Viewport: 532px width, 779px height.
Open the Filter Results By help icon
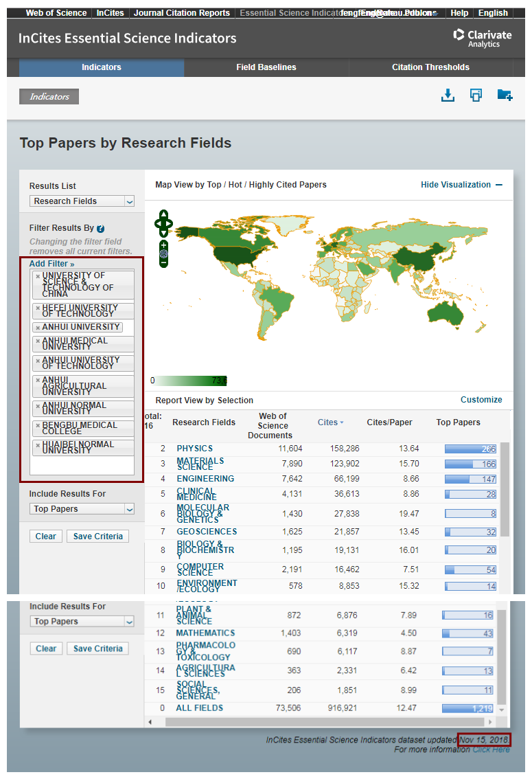point(101,229)
